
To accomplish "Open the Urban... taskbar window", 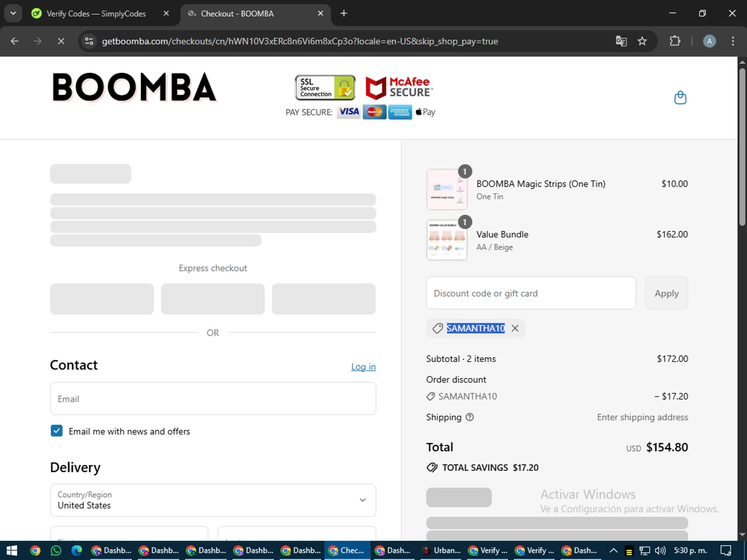I will click(442, 551).
